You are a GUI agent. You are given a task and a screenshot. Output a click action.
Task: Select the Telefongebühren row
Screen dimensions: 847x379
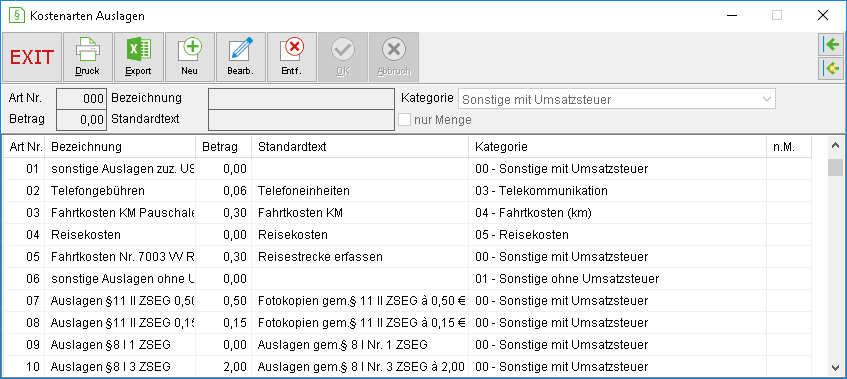(x=408, y=191)
